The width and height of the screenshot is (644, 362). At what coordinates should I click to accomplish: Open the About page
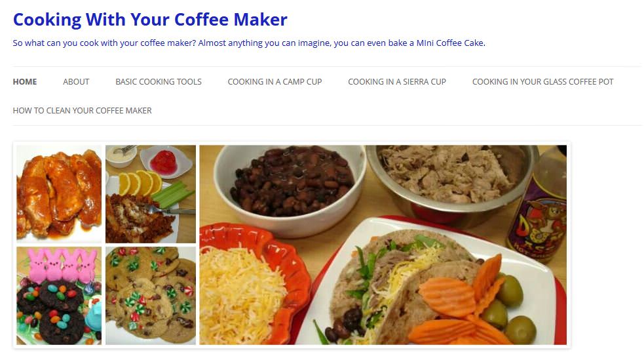(76, 82)
